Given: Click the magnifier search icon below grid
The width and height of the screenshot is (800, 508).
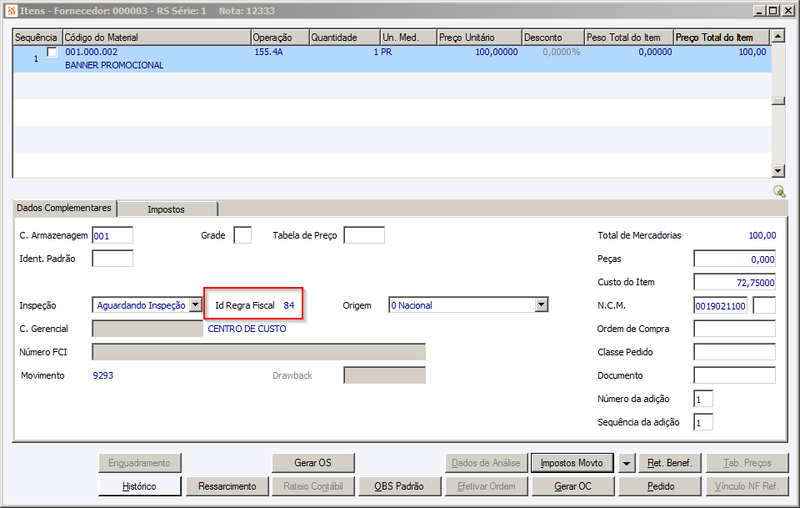Looking at the screenshot, I should click(779, 191).
